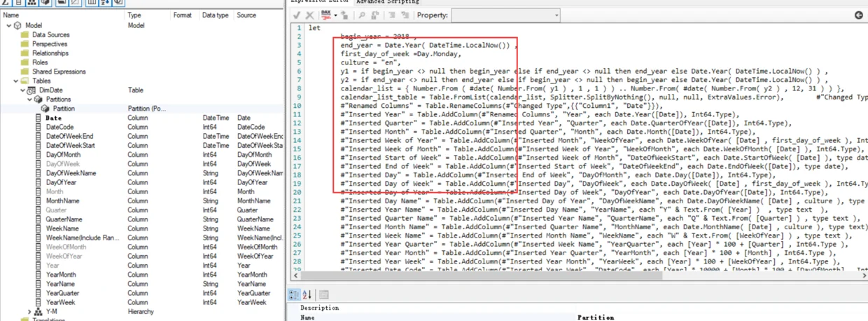The height and width of the screenshot is (321, 868).
Task: Click the Model cube icon
Action: pyautogui.click(x=18, y=25)
